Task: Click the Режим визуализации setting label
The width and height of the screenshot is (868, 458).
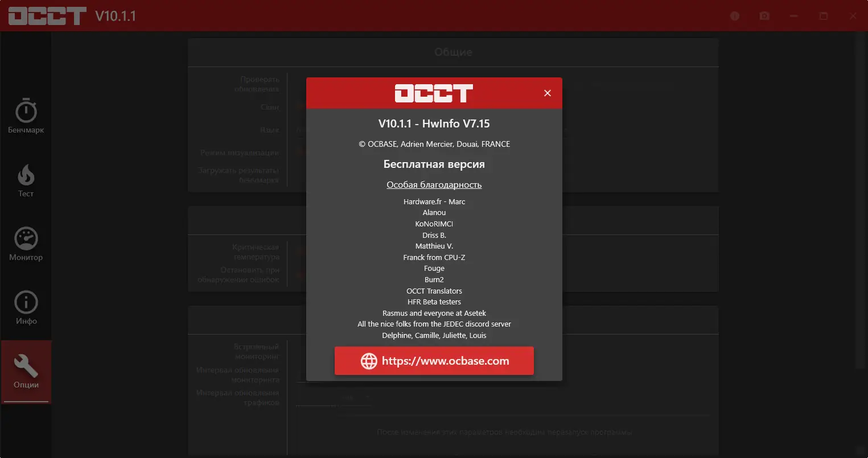Action: click(240, 153)
